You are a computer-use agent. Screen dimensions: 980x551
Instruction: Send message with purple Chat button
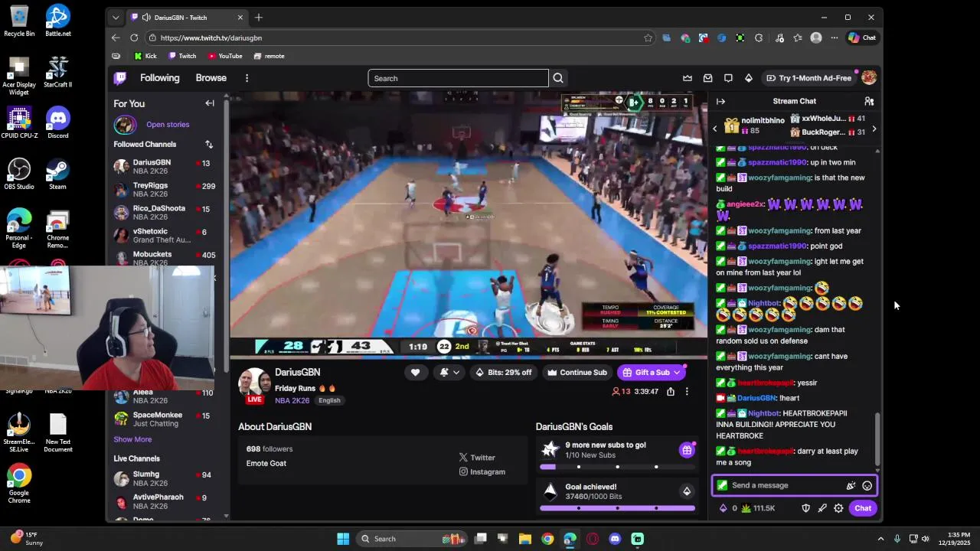(x=863, y=508)
